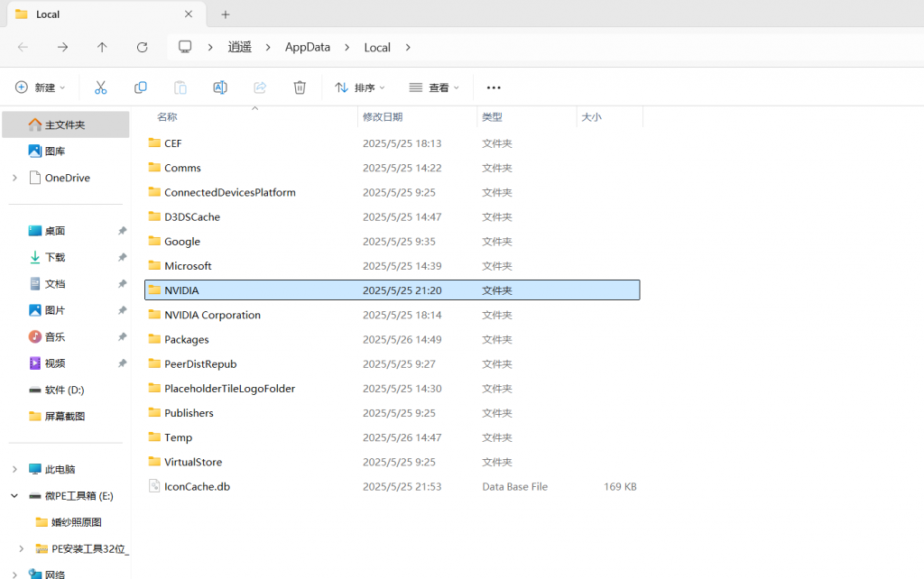Sort by 修改日期 column header
This screenshot has width=924, height=579.
coord(383,117)
